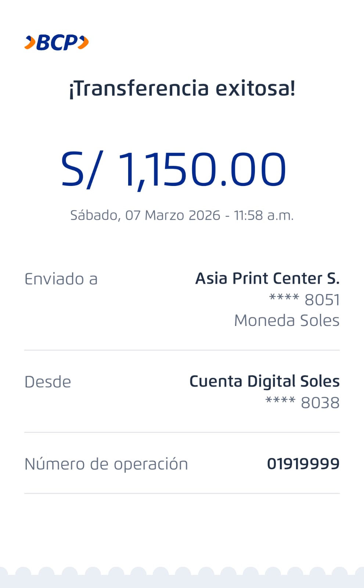Click the divider line below account 8038
The image size is (364, 588).
click(x=182, y=433)
